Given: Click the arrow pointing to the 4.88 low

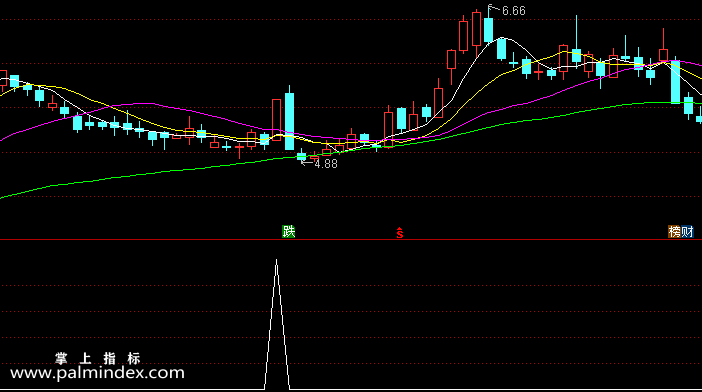Looking at the screenshot, I should [x=307, y=163].
